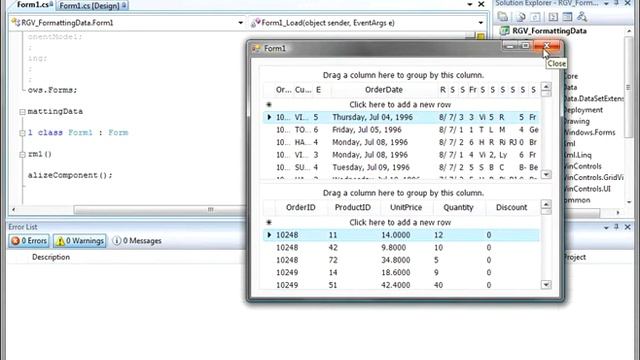Click 'Click here to add a new row' in lower grid
This screenshot has width=640, height=360.
point(400,222)
